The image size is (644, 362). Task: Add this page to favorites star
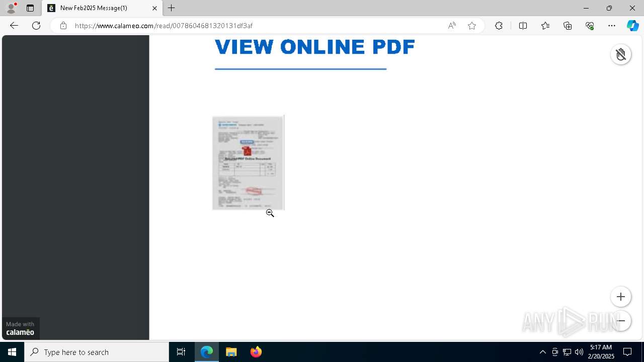pos(472,26)
